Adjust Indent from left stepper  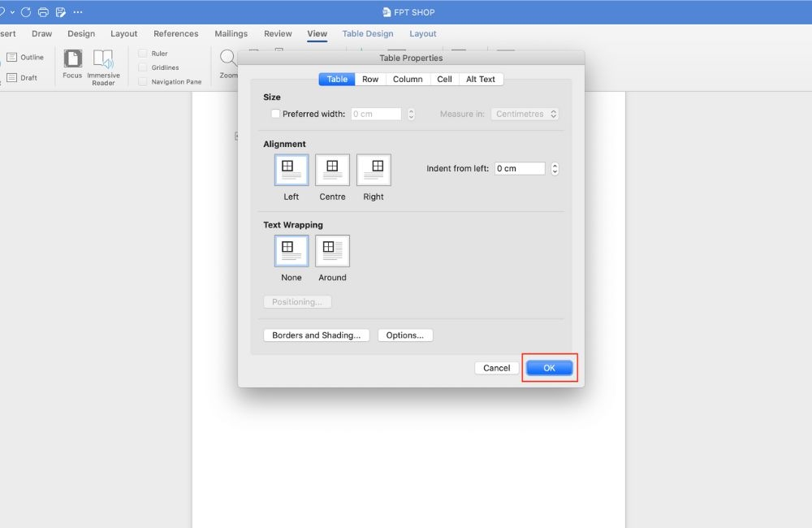555,168
